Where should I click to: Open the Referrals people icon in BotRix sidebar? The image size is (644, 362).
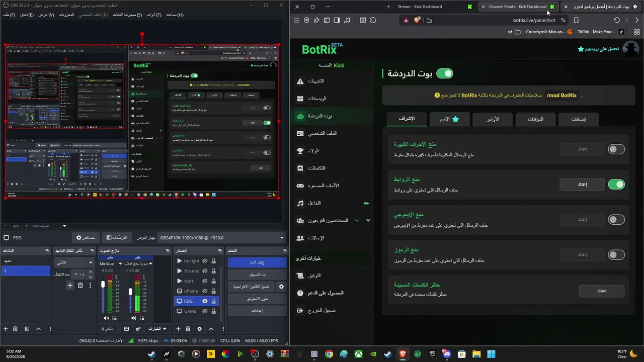coord(300,238)
